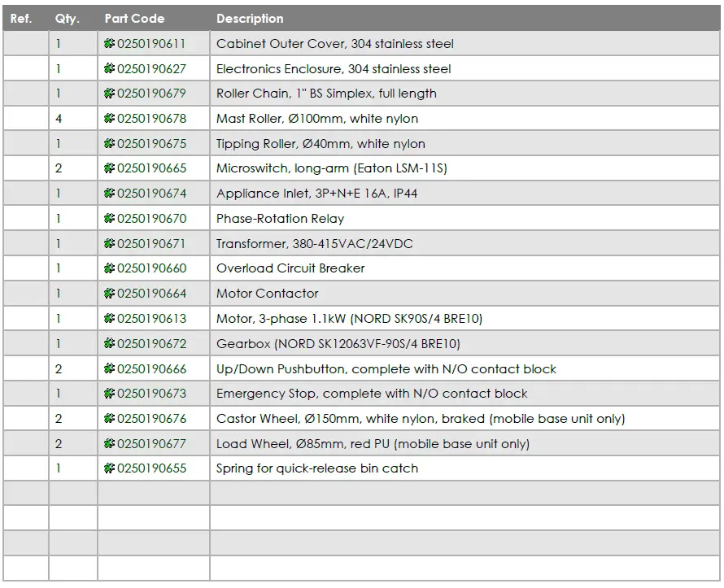Click the 0250190676 castor wheel part link
The image size is (724, 588).
[x=151, y=419]
